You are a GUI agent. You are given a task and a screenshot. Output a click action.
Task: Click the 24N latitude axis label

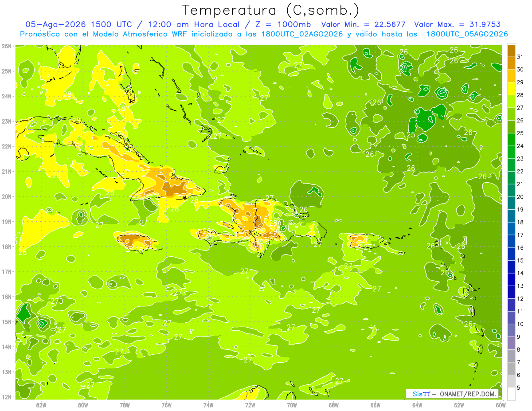coord(7,96)
